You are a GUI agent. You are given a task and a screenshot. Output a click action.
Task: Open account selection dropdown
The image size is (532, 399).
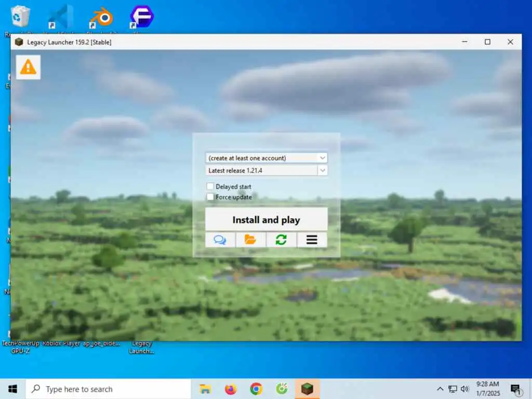pos(267,158)
